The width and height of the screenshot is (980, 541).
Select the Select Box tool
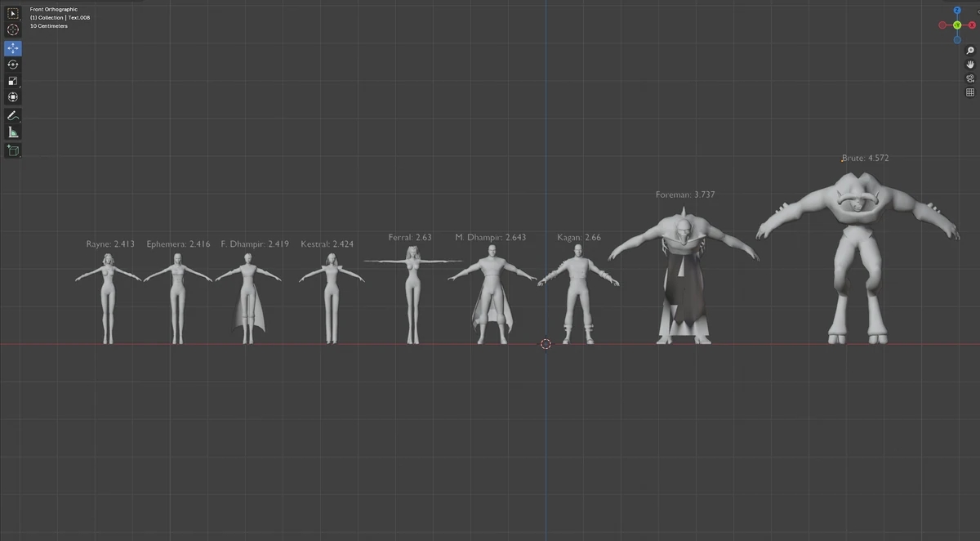tap(13, 14)
